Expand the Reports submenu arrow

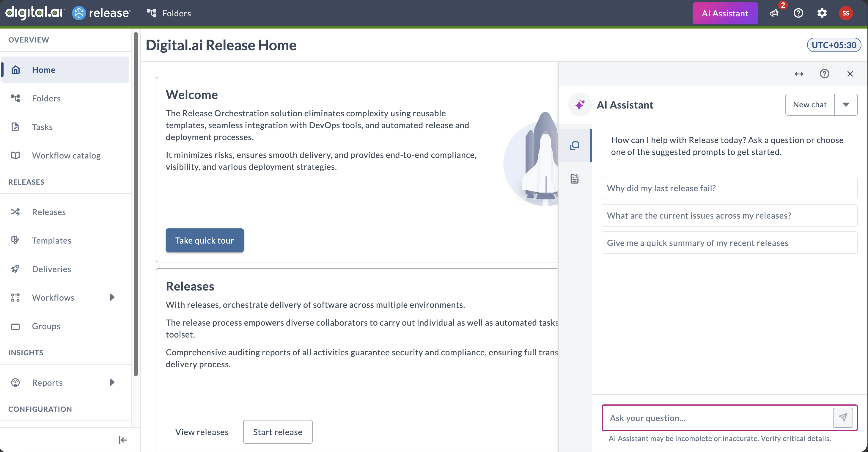tap(112, 382)
